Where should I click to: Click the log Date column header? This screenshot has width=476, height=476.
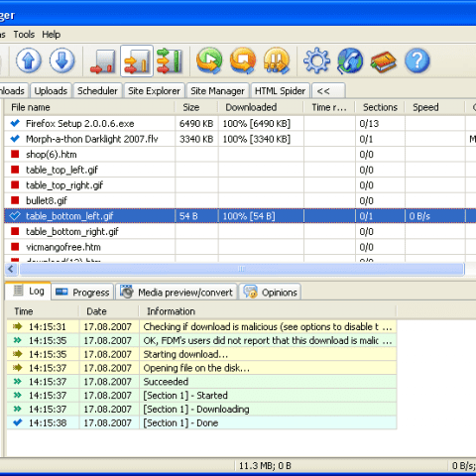(108, 311)
